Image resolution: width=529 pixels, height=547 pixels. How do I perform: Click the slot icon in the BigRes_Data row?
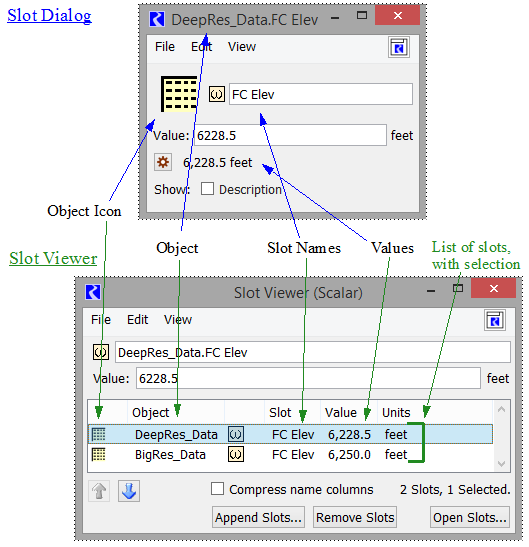[x=236, y=455]
